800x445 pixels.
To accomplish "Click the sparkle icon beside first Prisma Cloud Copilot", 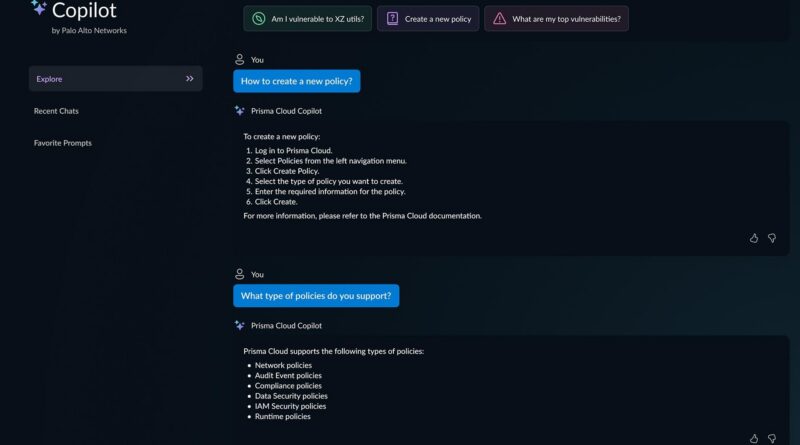I will 240,111.
